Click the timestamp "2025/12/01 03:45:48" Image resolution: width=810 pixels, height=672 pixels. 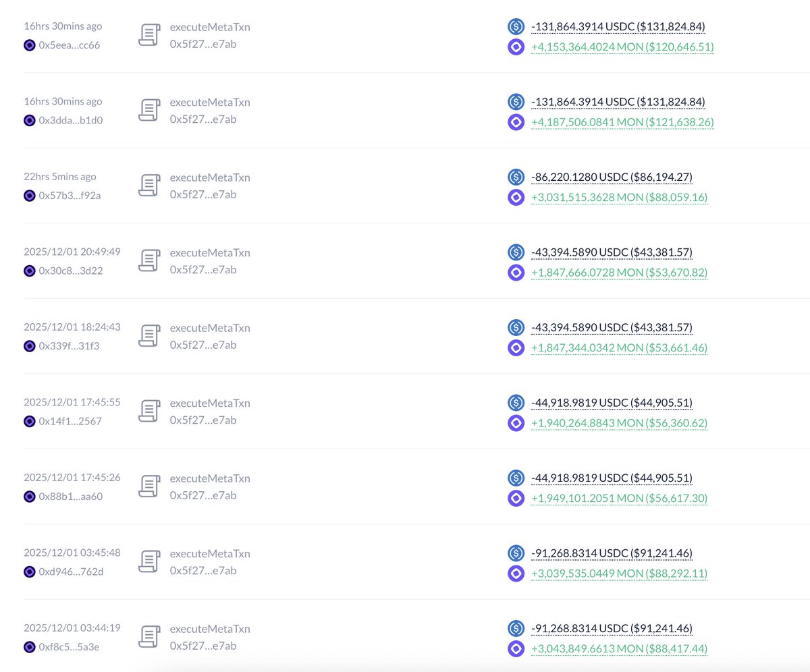(72, 553)
